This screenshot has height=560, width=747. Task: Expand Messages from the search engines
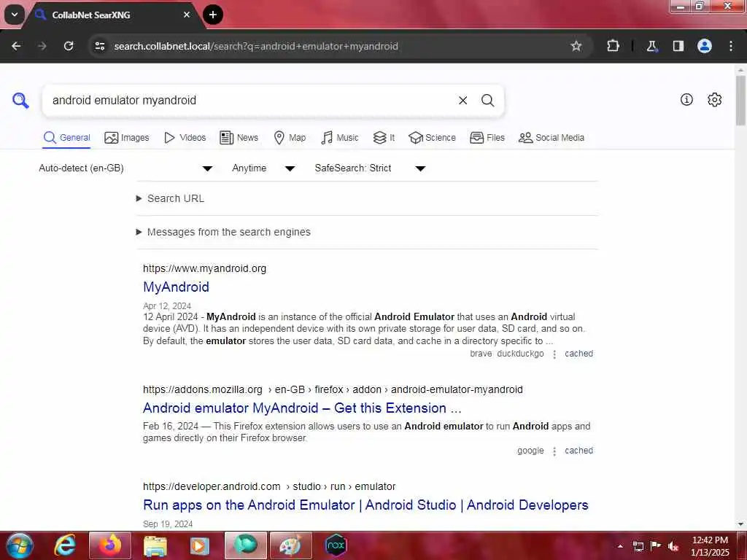223,232
